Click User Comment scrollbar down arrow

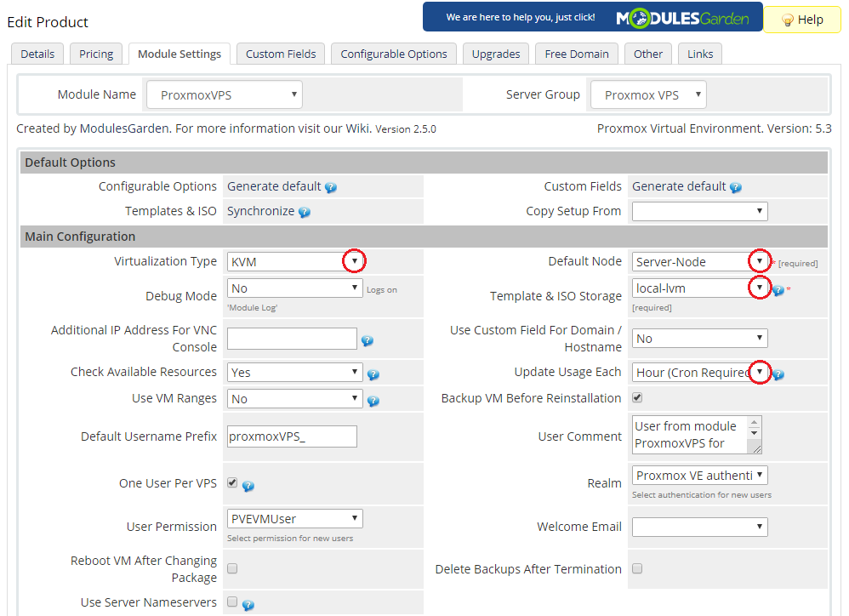755,433
